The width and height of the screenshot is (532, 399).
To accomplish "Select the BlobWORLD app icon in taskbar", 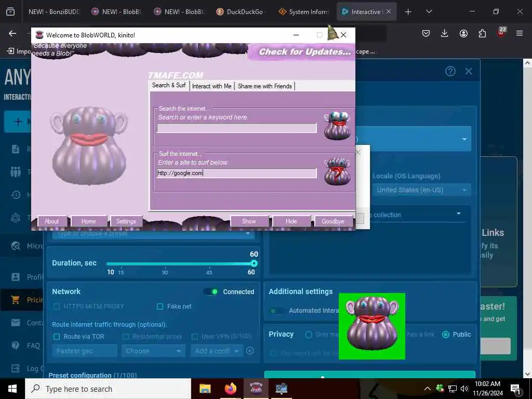I will pos(256,389).
